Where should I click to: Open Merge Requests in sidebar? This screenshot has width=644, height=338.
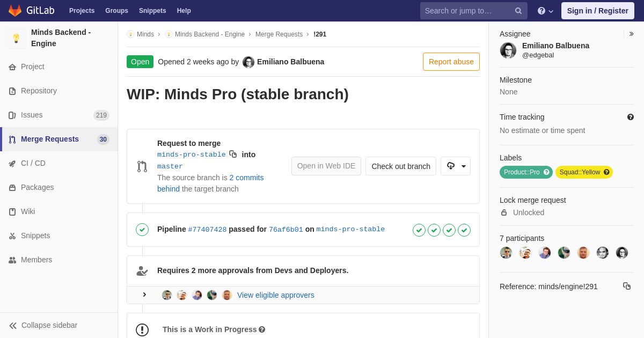click(59, 139)
